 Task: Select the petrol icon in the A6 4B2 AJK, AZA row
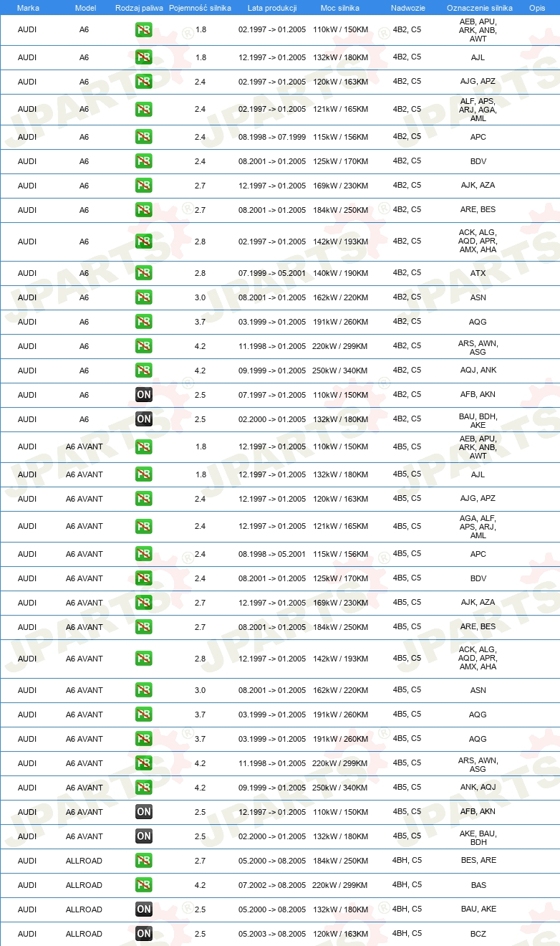click(144, 186)
